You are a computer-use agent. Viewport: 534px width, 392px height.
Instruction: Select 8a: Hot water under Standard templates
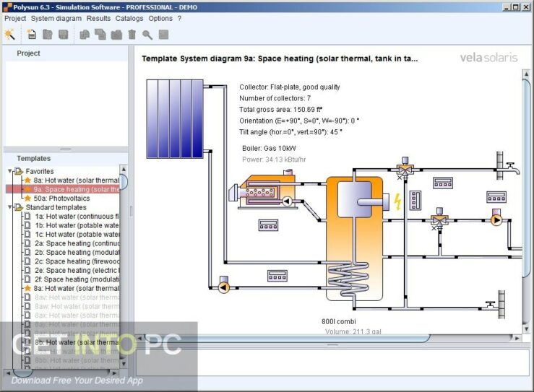pos(72,289)
